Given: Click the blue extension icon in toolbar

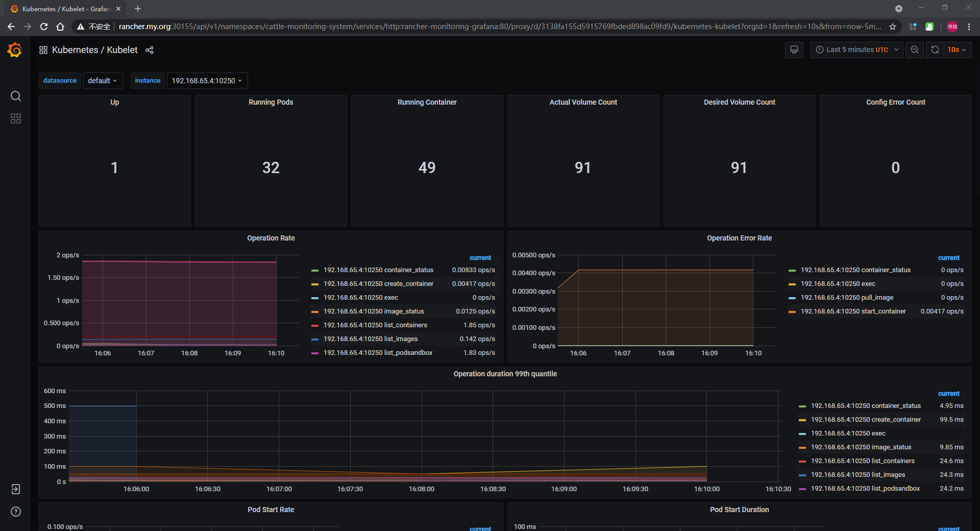Looking at the screenshot, I should click(913, 27).
